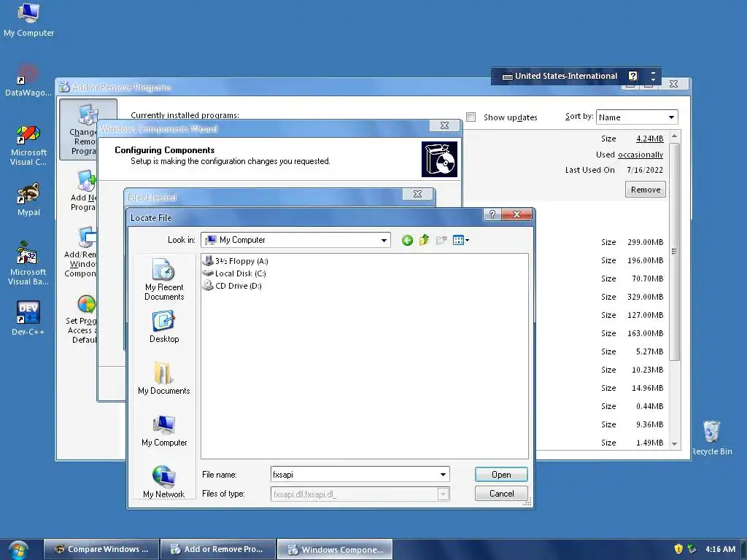Go up one folder level in Locate File
This screenshot has width=747, height=560.
click(x=424, y=241)
